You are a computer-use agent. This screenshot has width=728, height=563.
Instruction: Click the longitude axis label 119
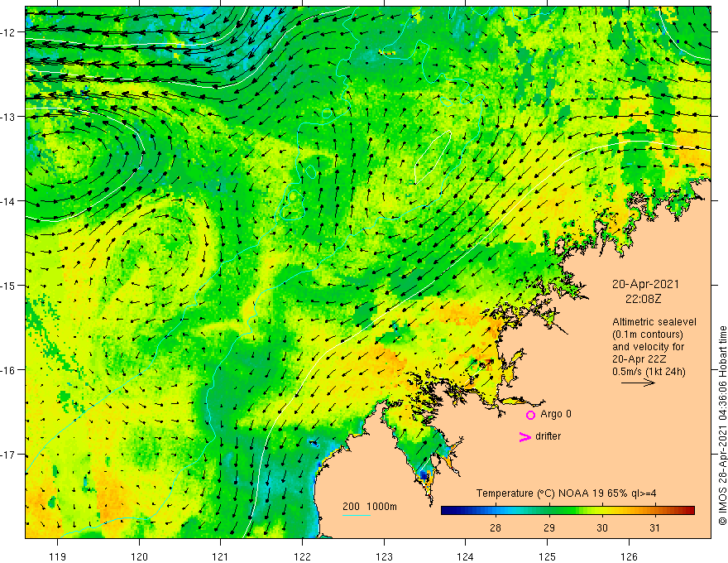click(x=58, y=556)
